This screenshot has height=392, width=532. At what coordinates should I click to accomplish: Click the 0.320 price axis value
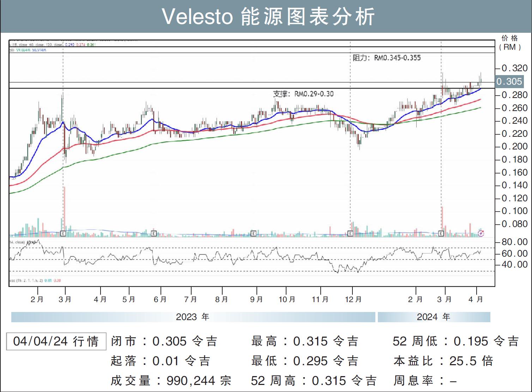[x=515, y=68]
